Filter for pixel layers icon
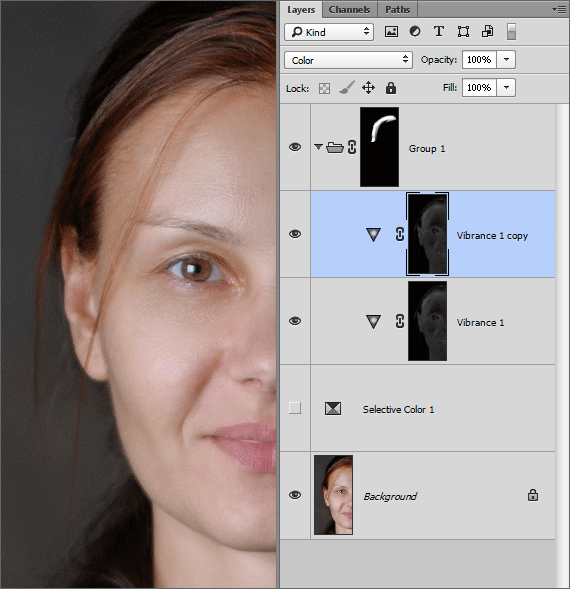Screen dimensions: 570x589 coord(391,32)
